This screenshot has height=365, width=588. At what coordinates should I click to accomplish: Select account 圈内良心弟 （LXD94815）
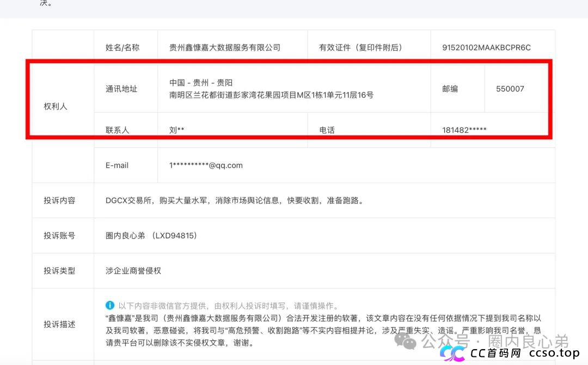pyautogui.click(x=151, y=236)
